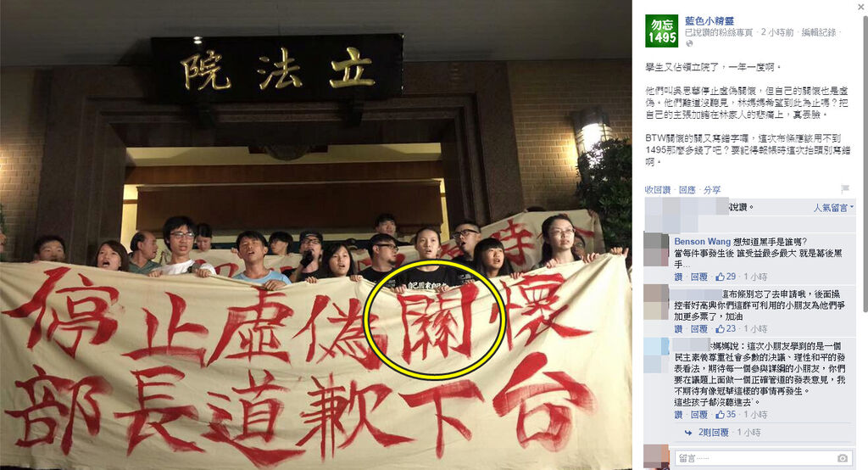868x470 pixels.
Task: Open the 已說讚的粉絲專頁 liked page menu
Action: click(x=719, y=33)
